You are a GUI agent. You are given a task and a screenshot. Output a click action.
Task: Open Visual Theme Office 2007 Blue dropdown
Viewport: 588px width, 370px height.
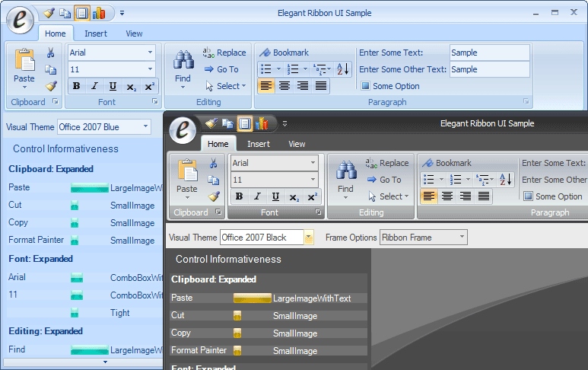click(145, 127)
